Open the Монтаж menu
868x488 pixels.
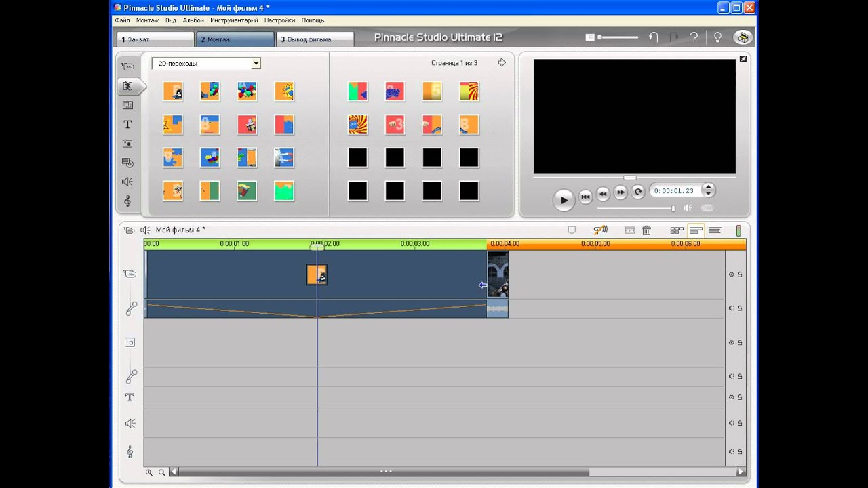147,20
